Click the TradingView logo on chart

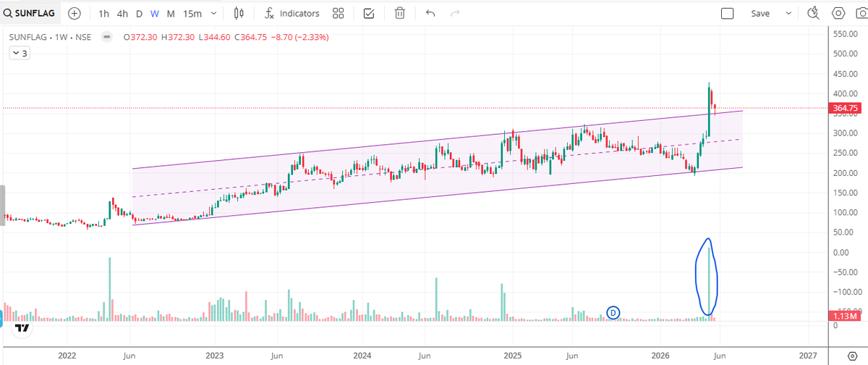22,328
